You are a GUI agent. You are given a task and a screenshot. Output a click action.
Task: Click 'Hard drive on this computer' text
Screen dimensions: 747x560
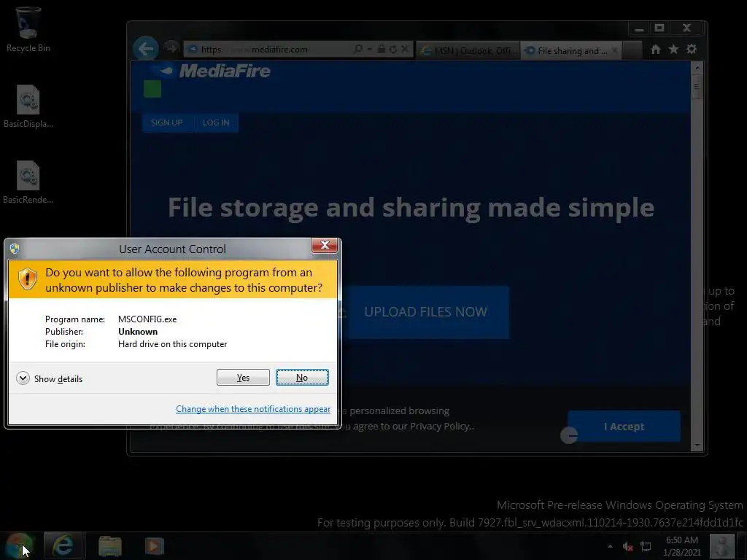pos(172,344)
